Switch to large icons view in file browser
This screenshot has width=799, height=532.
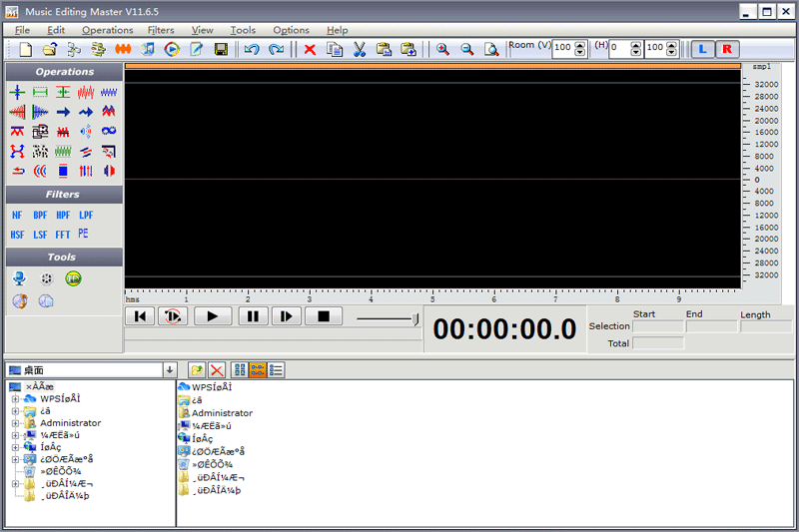tap(240, 370)
